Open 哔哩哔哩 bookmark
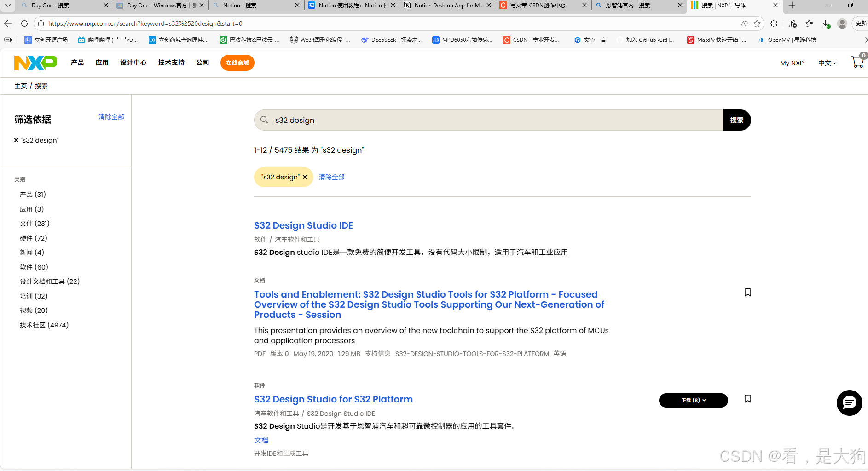The width and height of the screenshot is (868, 471). [108, 40]
